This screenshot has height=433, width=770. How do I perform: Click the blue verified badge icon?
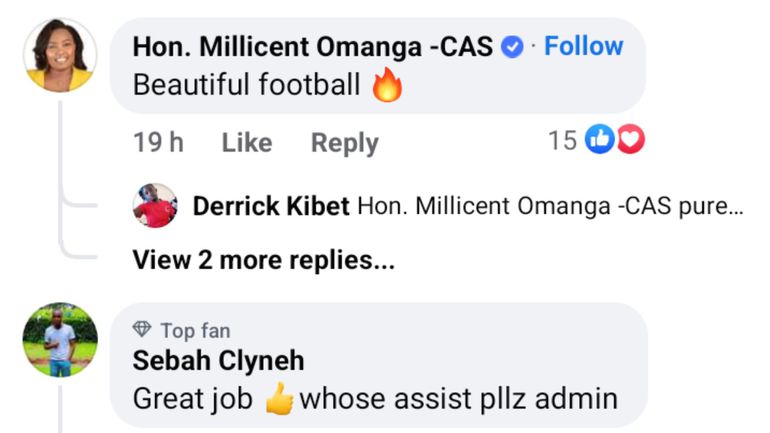[512, 47]
